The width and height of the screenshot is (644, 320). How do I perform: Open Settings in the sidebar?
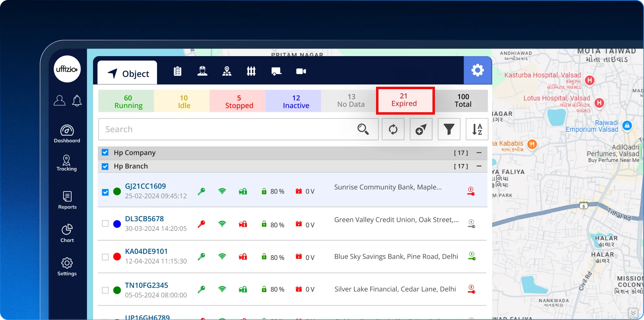point(67,267)
